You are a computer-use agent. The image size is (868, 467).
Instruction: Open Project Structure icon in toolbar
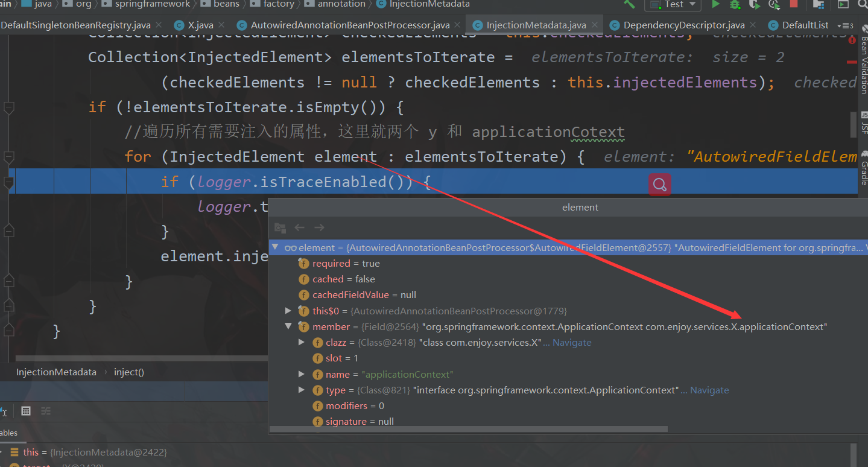click(819, 4)
